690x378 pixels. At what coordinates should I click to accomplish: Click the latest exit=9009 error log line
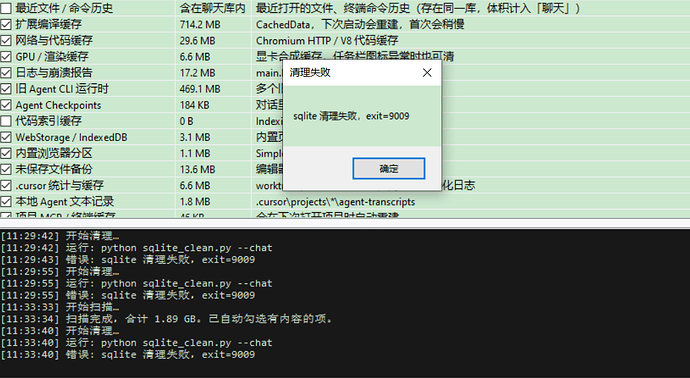click(128, 355)
